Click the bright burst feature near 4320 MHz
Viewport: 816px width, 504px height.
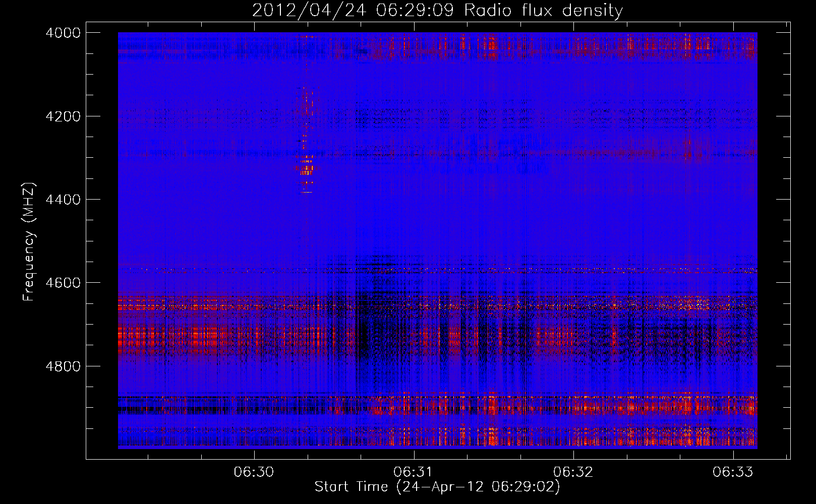[307, 168]
